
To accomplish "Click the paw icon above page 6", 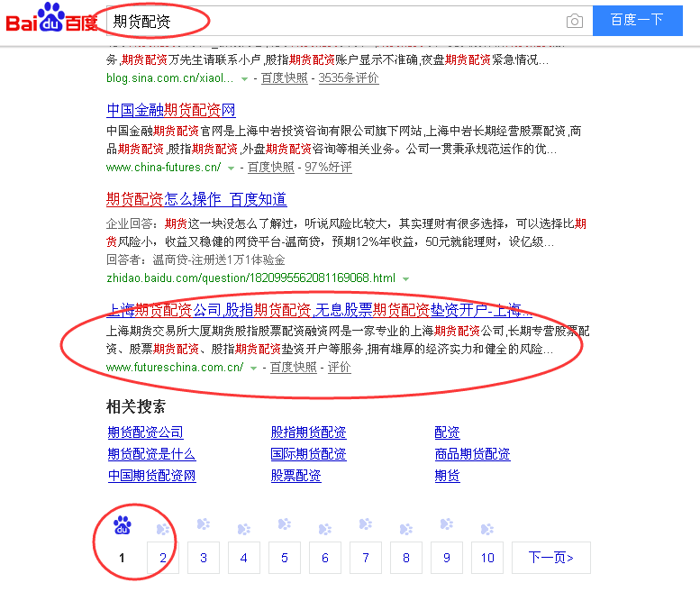I will pos(325,529).
